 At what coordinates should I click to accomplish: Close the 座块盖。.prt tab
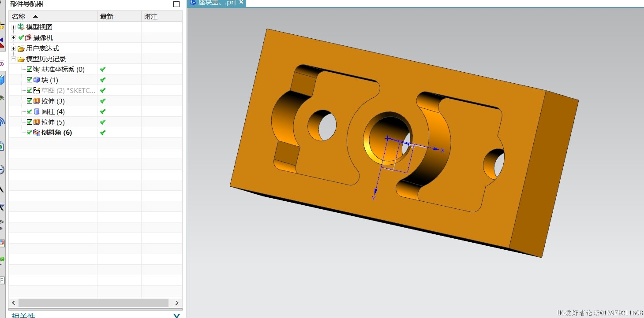(x=241, y=2)
